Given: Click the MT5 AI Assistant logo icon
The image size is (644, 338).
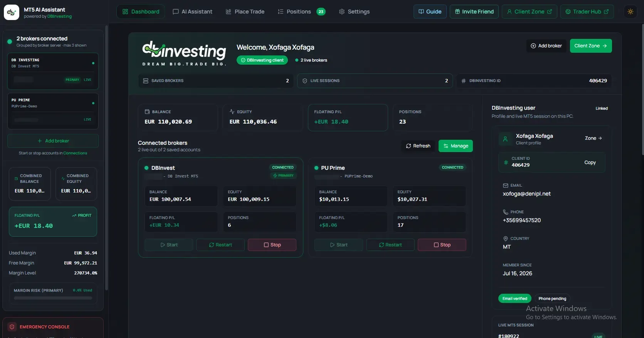Looking at the screenshot, I should click(x=12, y=12).
